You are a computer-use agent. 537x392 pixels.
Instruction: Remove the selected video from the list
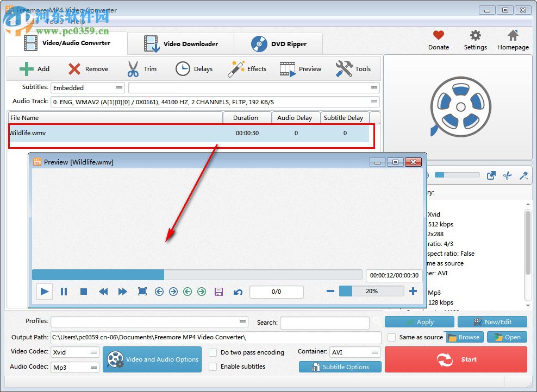pyautogui.click(x=88, y=69)
